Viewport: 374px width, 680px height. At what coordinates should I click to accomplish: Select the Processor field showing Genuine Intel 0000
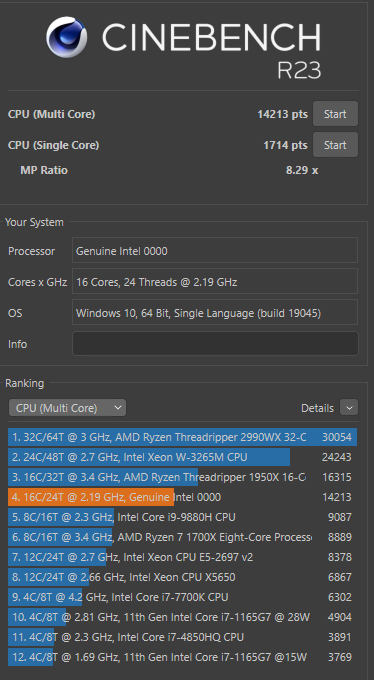215,250
